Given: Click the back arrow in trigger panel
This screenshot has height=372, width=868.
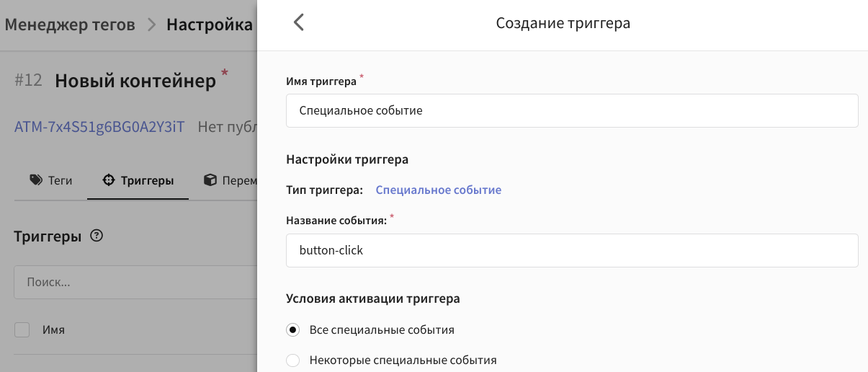Looking at the screenshot, I should tap(299, 23).
